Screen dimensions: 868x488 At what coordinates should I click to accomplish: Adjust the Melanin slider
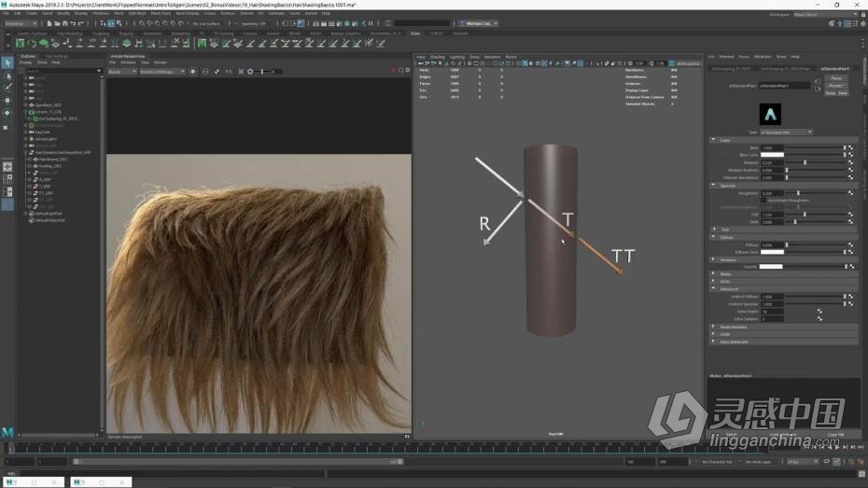pos(805,162)
